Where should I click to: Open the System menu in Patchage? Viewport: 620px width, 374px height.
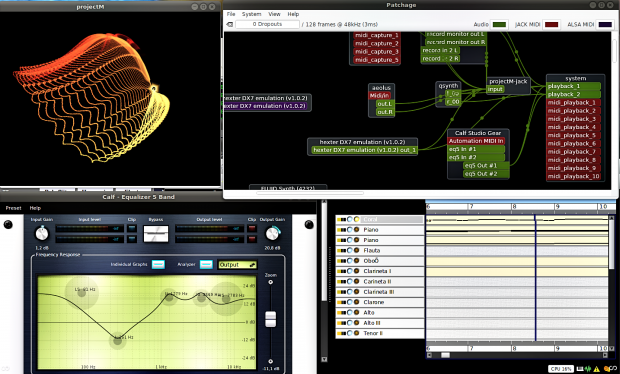[251, 14]
